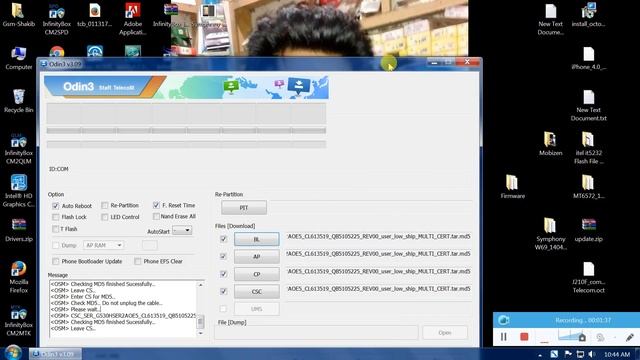Click the network icon in system tray
The width and height of the screenshot is (640, 360).
[x=580, y=354]
